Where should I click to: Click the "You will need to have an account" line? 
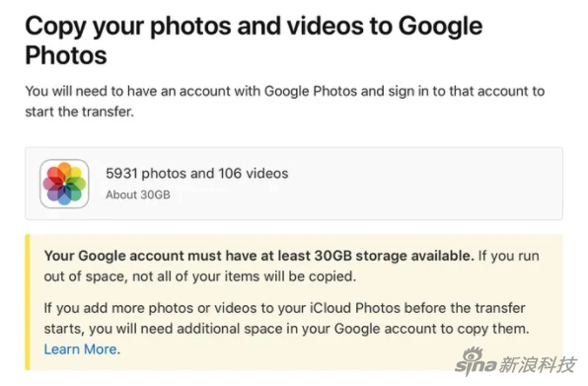pos(284,91)
